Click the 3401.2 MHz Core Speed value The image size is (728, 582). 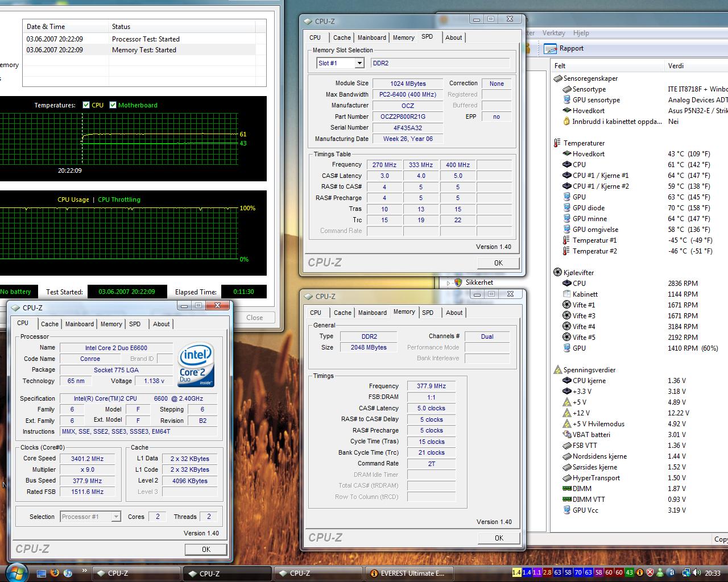click(87, 459)
